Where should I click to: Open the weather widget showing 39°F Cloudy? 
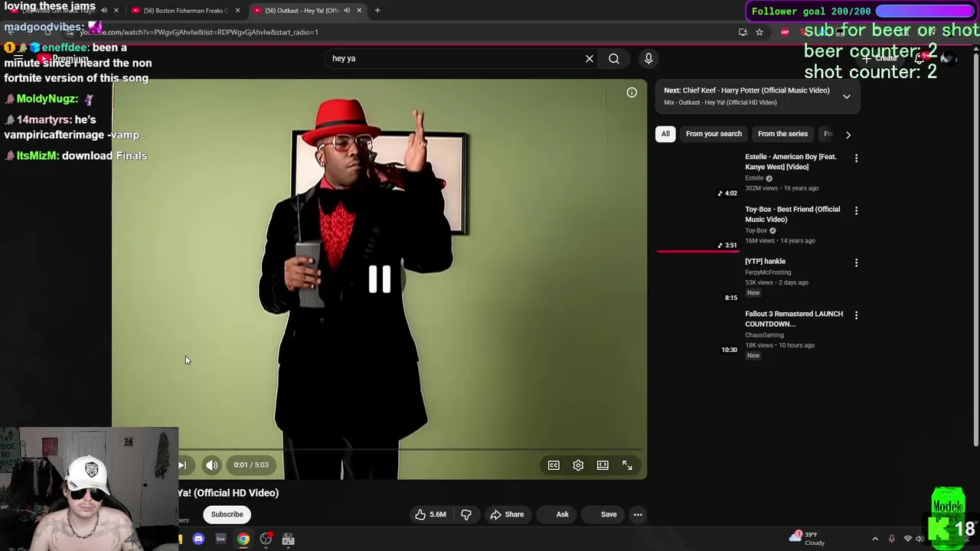[808, 539]
